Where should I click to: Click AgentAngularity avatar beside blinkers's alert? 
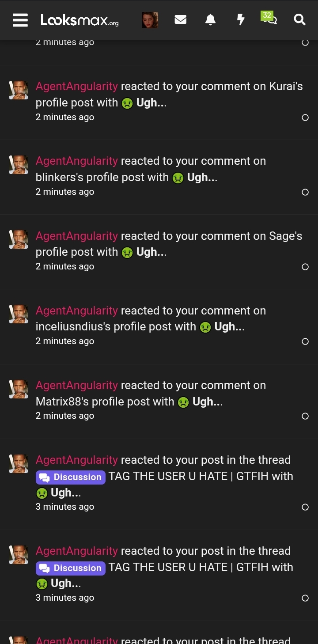click(19, 165)
